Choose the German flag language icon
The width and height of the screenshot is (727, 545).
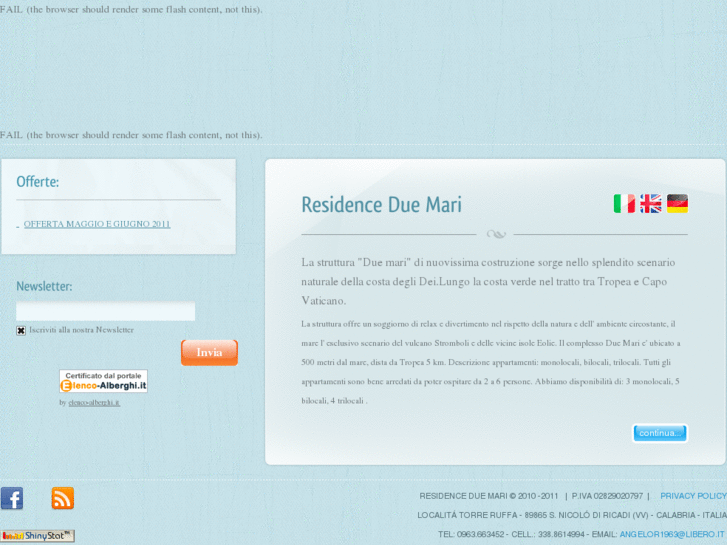point(677,204)
